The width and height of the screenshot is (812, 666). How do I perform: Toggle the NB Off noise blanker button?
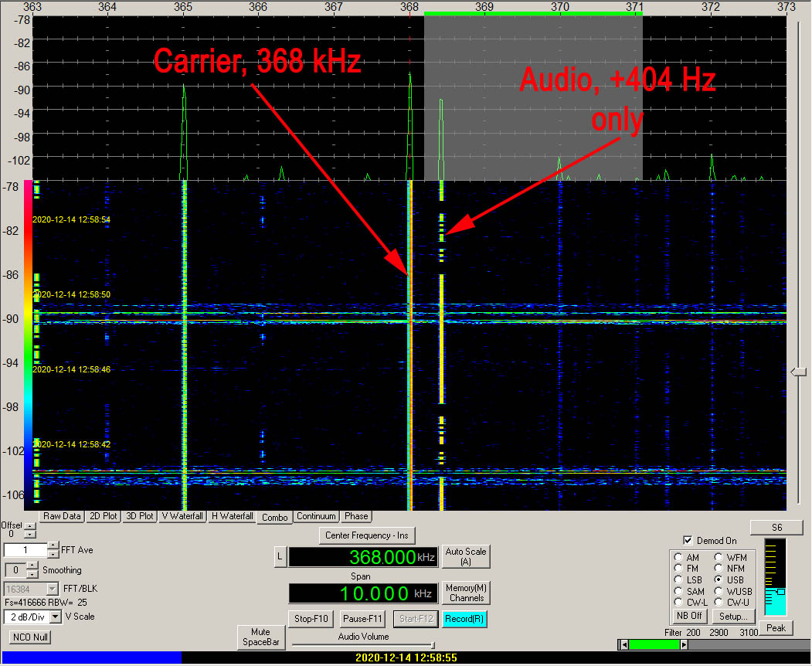(689, 616)
